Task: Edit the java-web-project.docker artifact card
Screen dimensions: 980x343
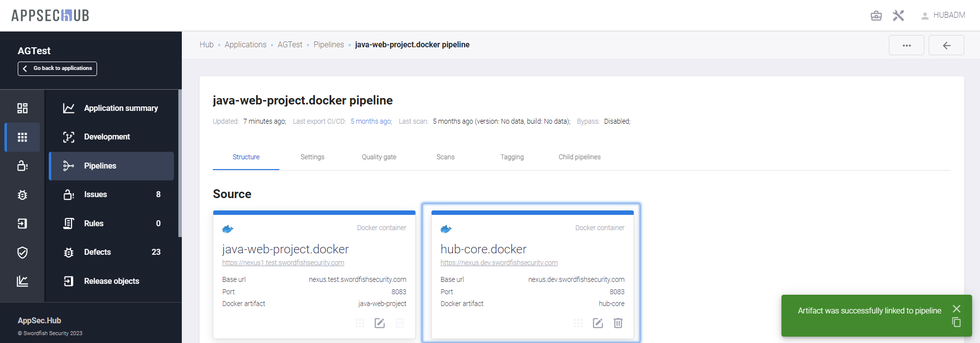Action: pyautogui.click(x=379, y=323)
